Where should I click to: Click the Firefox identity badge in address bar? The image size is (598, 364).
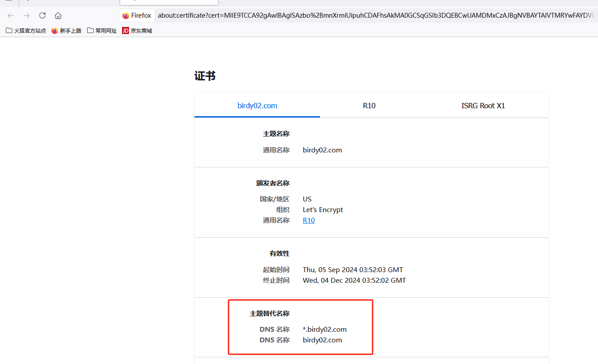point(137,15)
